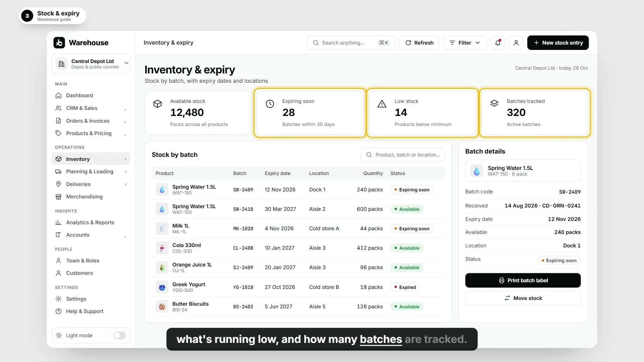Click the Low stock warning triangle icon
This screenshot has height=362, width=644.
(382, 104)
